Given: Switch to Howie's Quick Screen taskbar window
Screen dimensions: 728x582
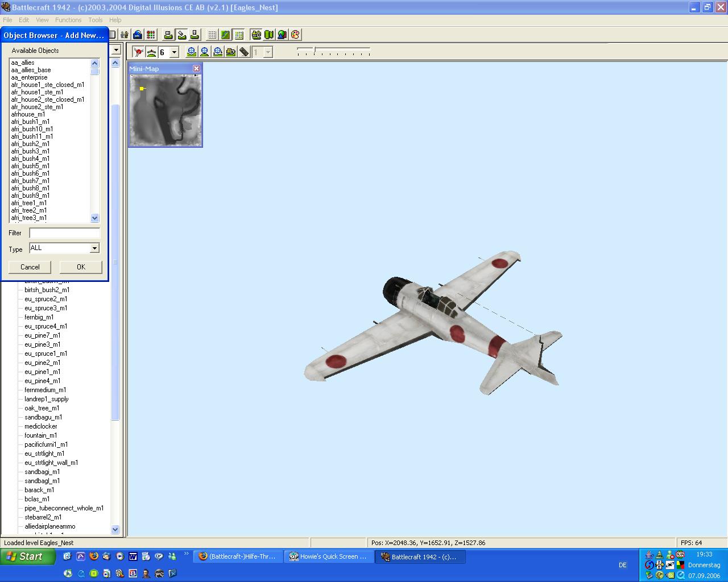Looking at the screenshot, I should [x=329, y=556].
